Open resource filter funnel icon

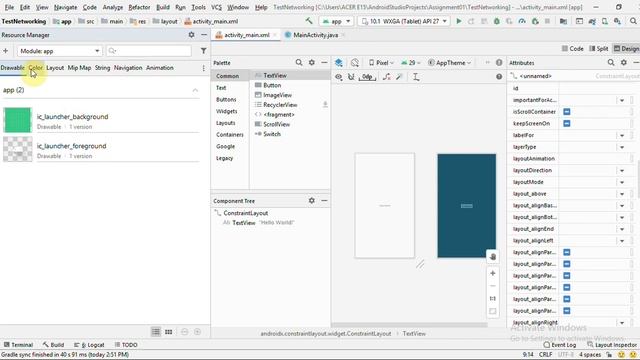(203, 51)
